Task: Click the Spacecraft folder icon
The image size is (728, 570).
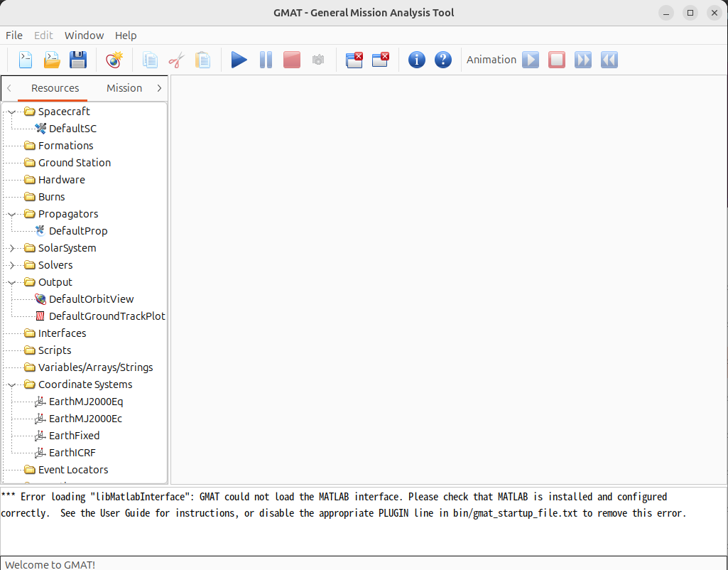Action: tap(30, 112)
